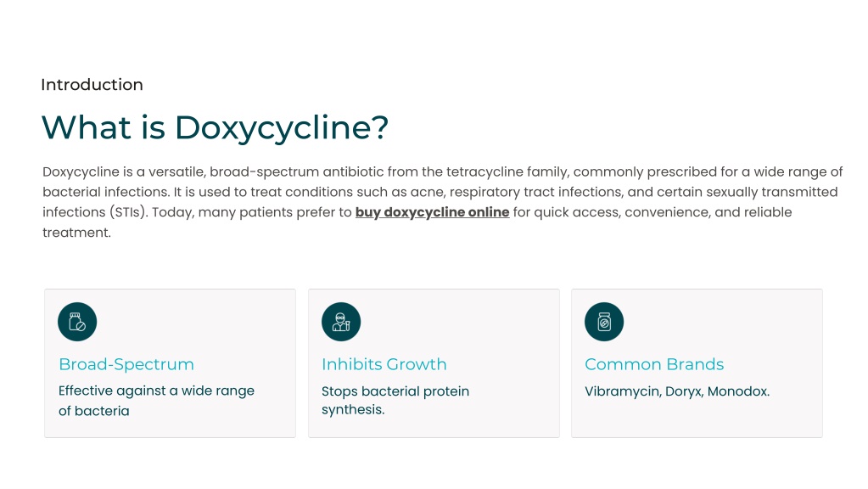Click the word 'Monodox' in Common Brands
This screenshot has width=868, height=489.
pos(736,391)
